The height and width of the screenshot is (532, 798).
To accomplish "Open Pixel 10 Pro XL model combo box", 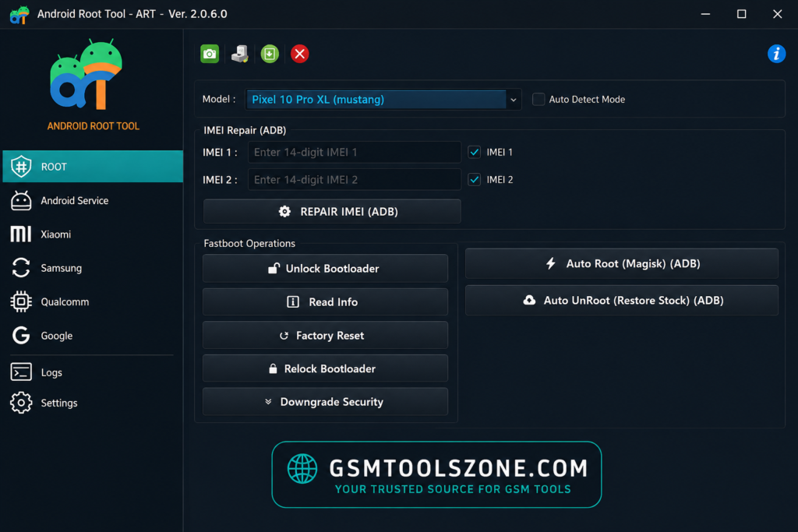I will [383, 100].
